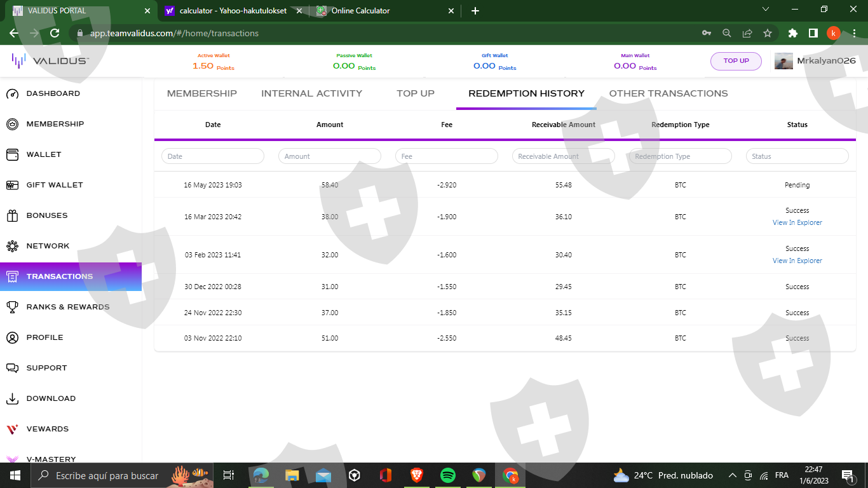Click the Wallet icon in sidebar
The image size is (868, 488).
(x=12, y=154)
